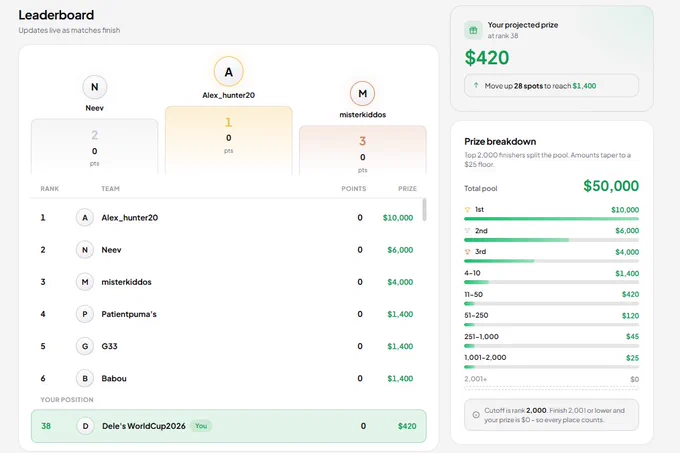Viewport: 680px width, 453px height.
Task: Click the G avatar for G33
Action: pyautogui.click(x=85, y=346)
